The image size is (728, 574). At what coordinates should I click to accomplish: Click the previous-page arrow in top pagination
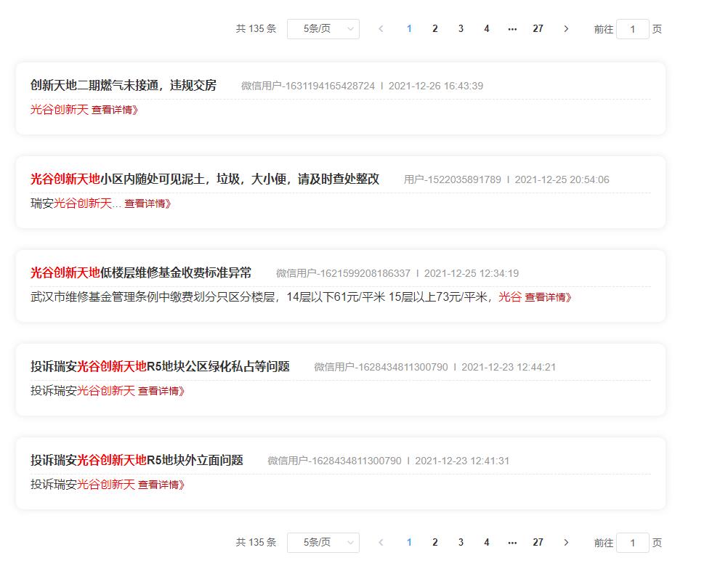[381, 28]
